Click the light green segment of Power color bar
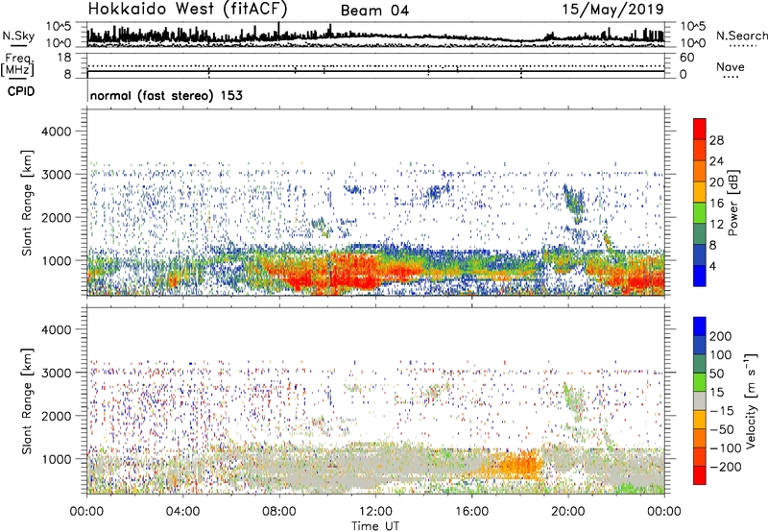Image resolution: width=768 pixels, height=532 pixels. [700, 213]
